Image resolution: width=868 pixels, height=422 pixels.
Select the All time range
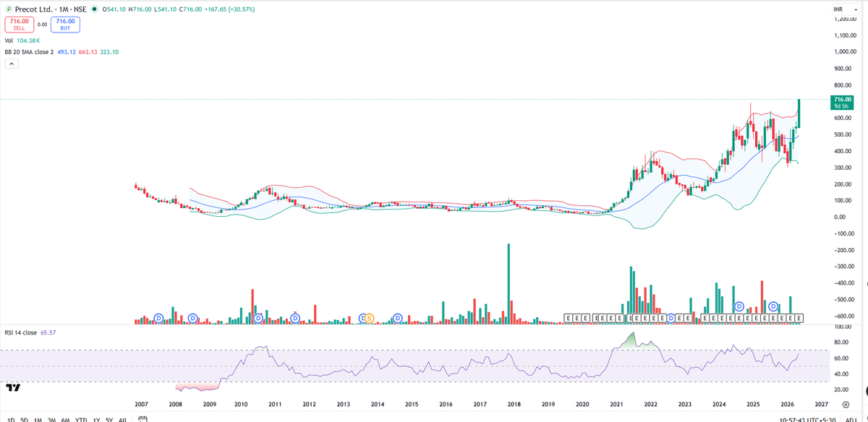(122, 420)
